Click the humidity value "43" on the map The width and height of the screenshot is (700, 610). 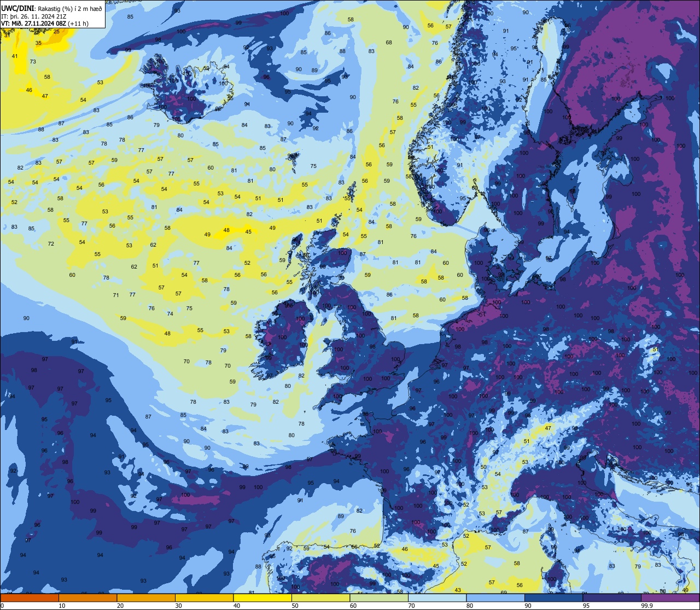[458, 590]
